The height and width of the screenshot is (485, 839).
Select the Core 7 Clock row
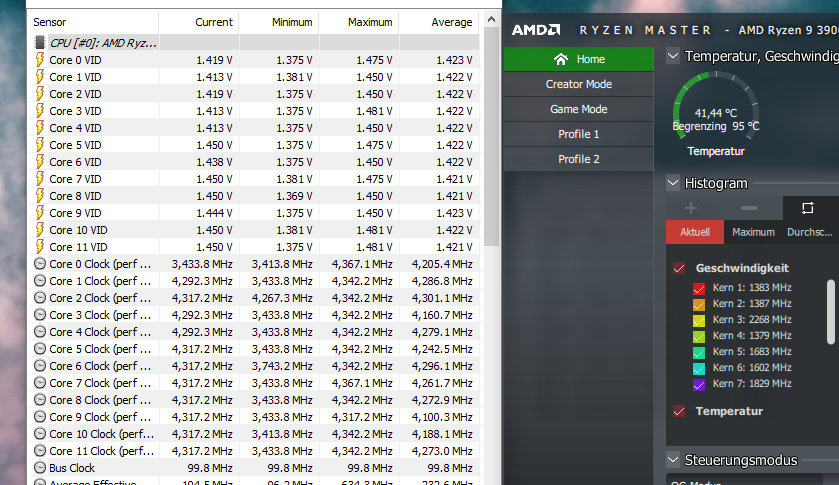254,383
